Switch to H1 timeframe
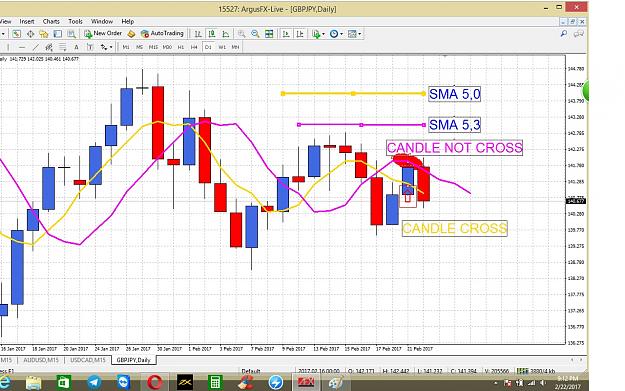This screenshot has height=391, width=625. click(181, 47)
